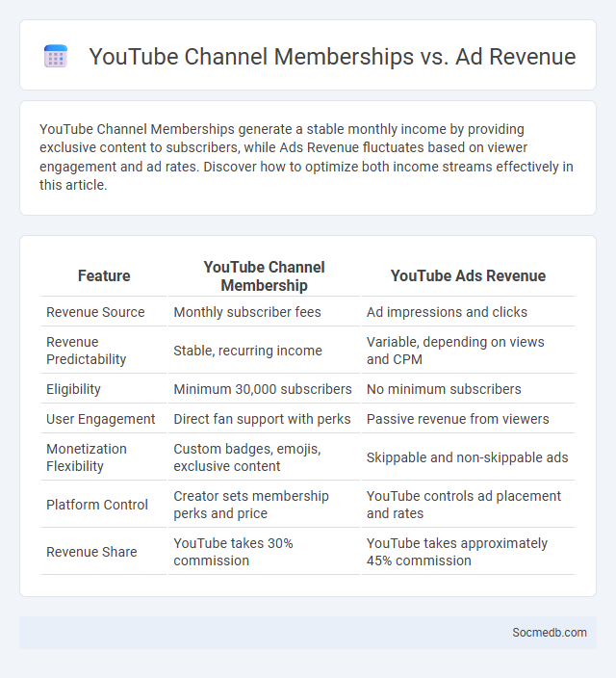Image resolution: width=616 pixels, height=678 pixels.
Task: Open the Socmedb.com footer link
Action: click(x=549, y=632)
